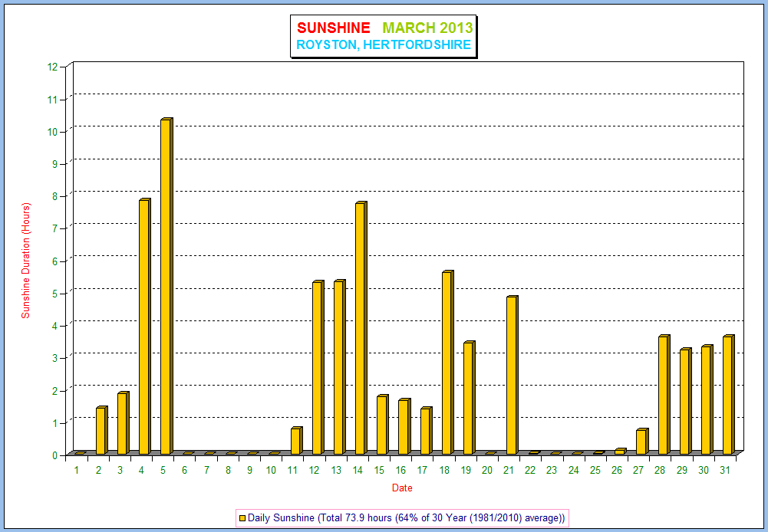Screen dimensions: 768x532
Task: Click the bar for date 21
Action: pyautogui.click(x=512, y=375)
